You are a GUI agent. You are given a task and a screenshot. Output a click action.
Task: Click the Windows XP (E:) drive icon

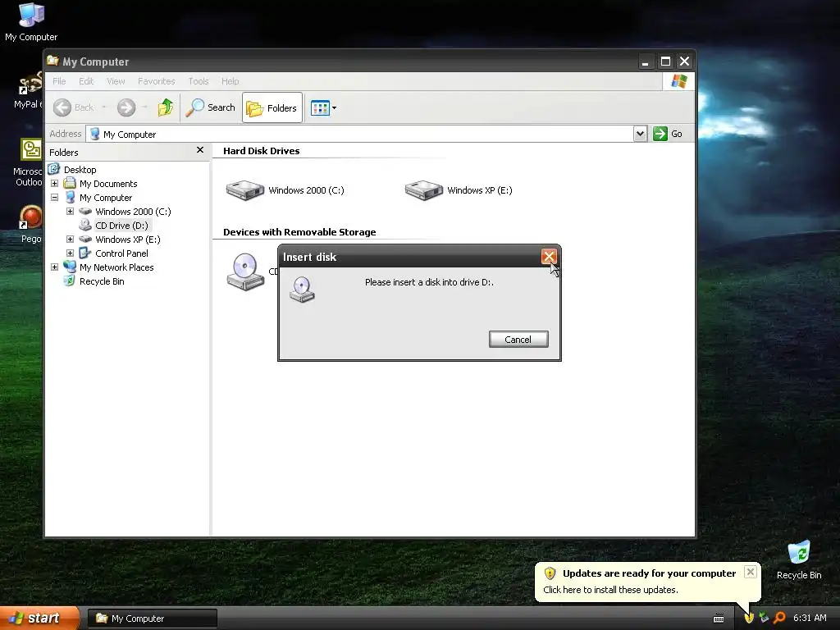coord(424,190)
